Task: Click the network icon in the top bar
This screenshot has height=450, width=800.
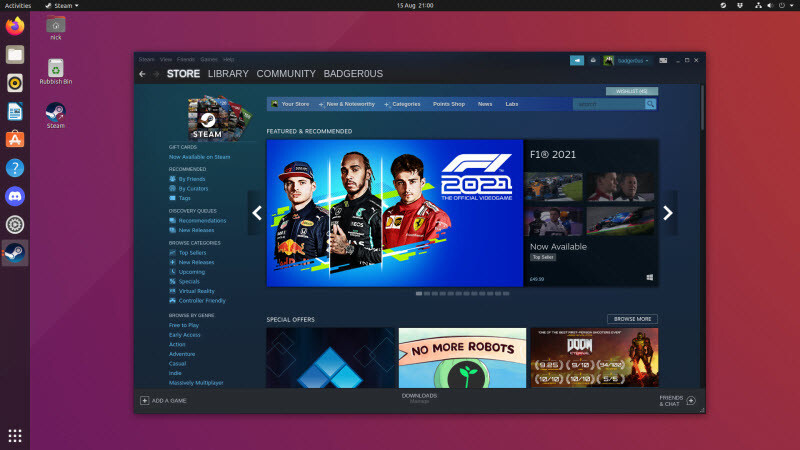Action: pyautogui.click(x=758, y=5)
